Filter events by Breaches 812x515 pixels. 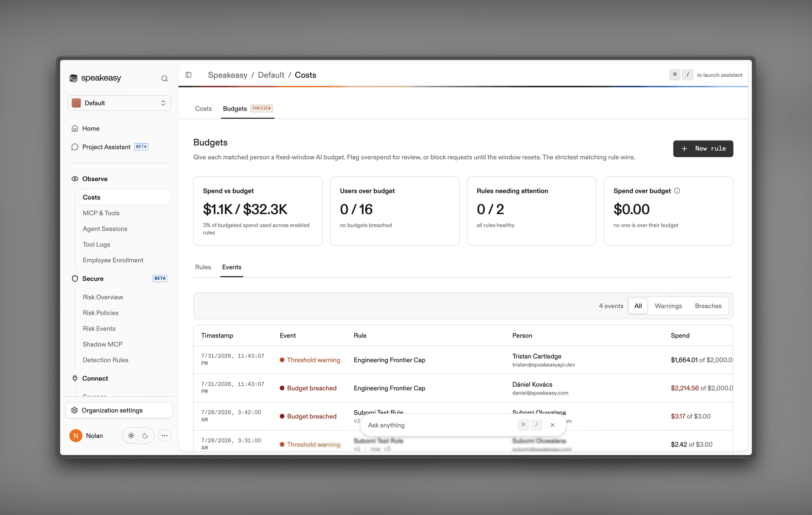click(x=709, y=306)
